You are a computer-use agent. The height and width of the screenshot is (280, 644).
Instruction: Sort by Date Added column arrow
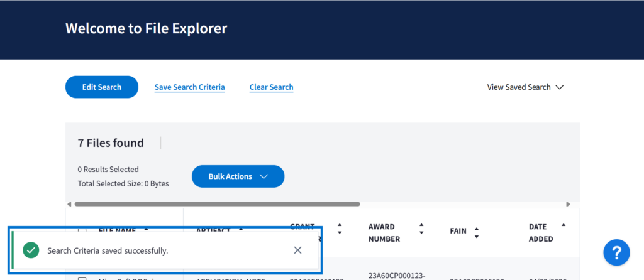pyautogui.click(x=563, y=225)
